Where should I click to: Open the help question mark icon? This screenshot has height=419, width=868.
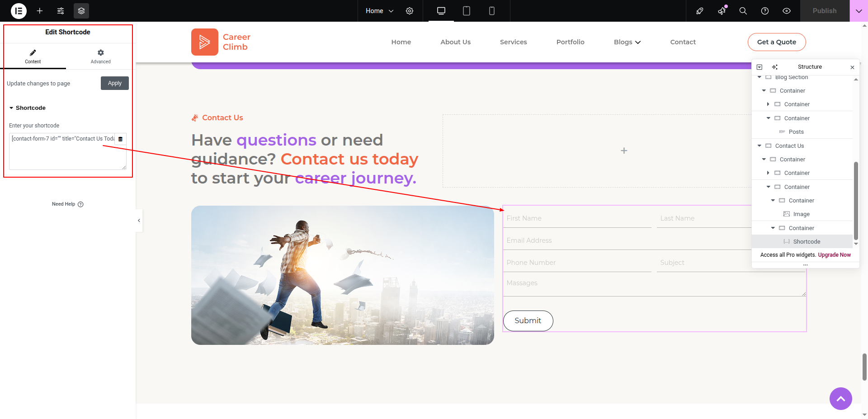pyautogui.click(x=765, y=11)
